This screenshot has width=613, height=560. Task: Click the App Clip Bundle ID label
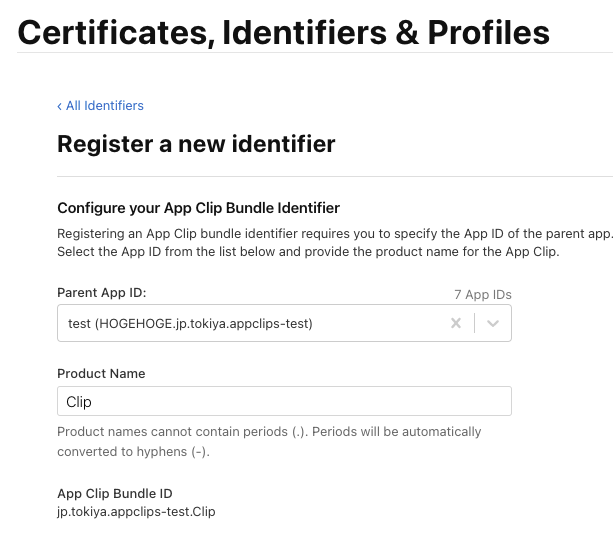click(115, 493)
